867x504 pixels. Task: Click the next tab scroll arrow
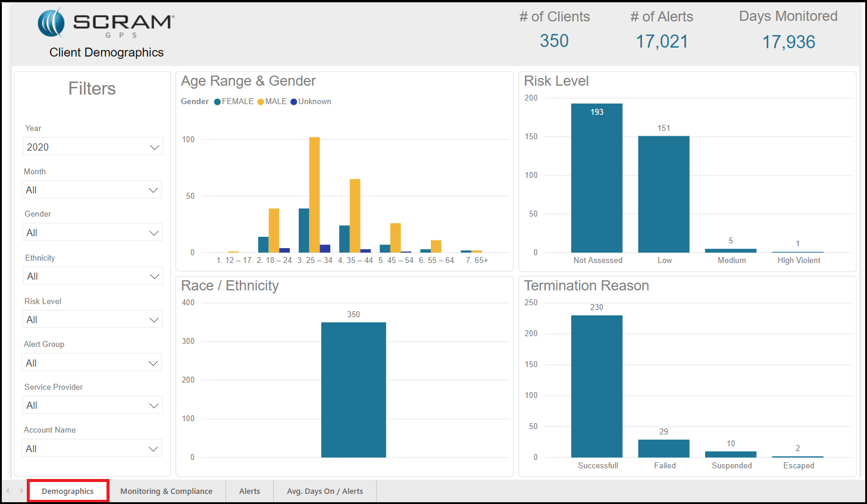pyautogui.click(x=21, y=491)
